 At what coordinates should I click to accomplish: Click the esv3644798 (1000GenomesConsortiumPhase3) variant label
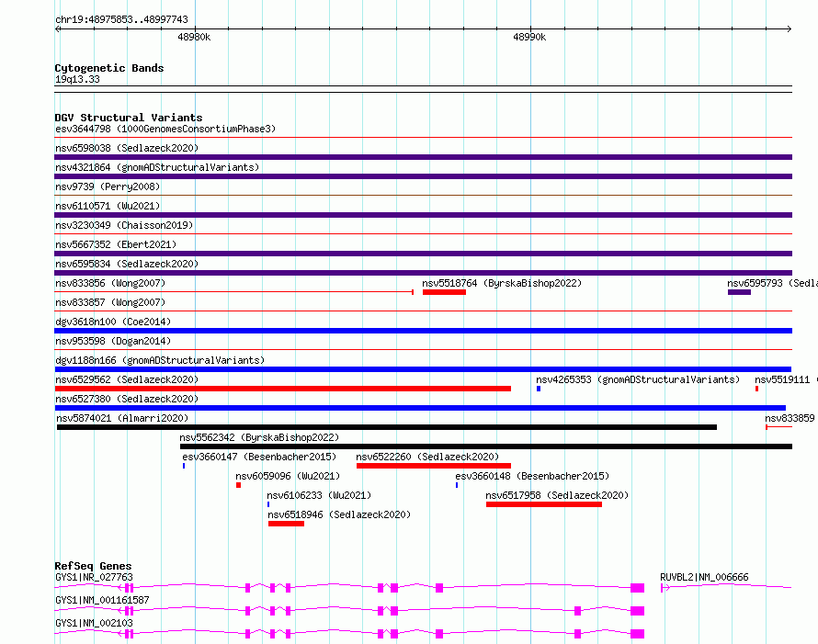pyautogui.click(x=165, y=129)
